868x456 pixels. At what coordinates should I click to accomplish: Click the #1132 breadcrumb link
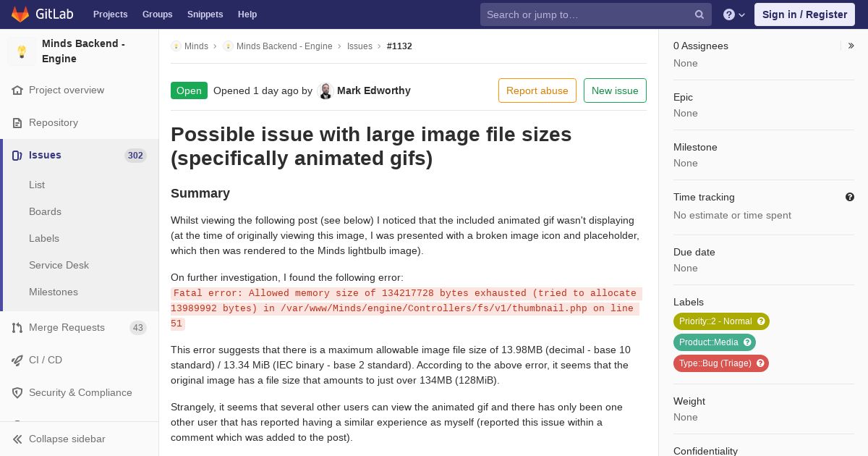399,46
